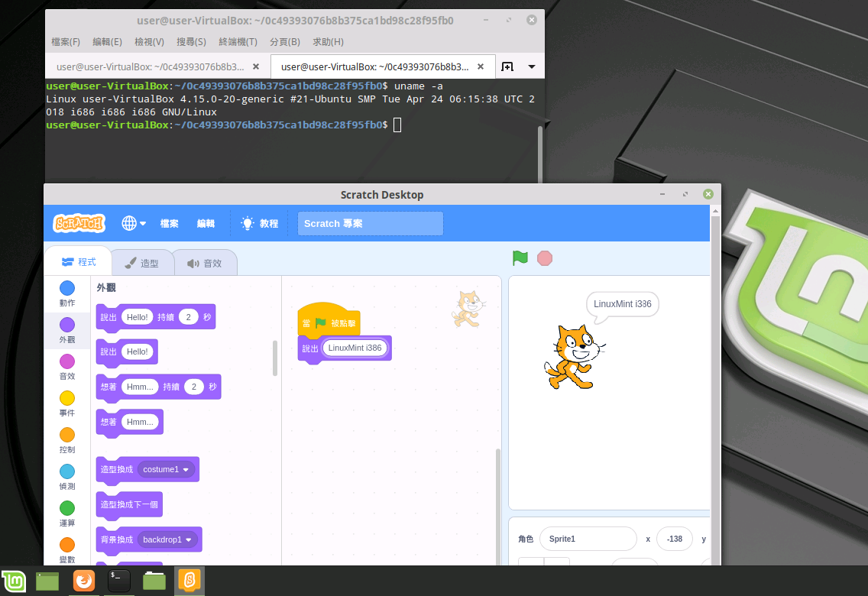Open the 檔案 menu in Scratch

pos(169,224)
